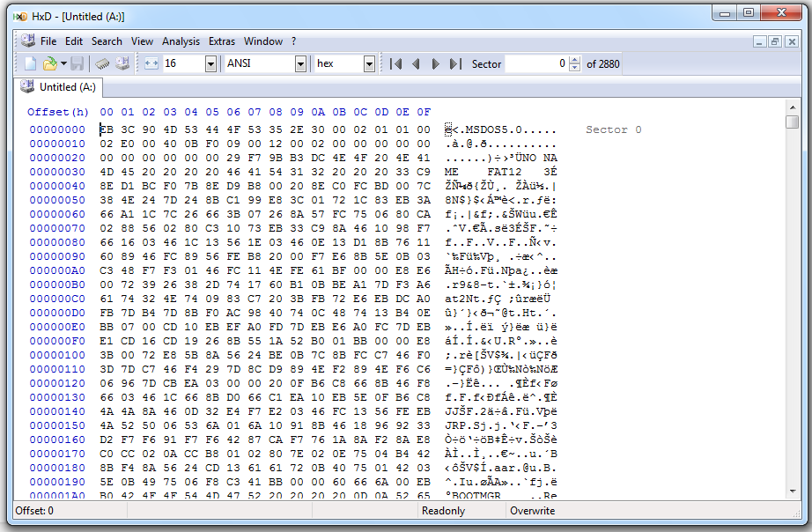Click offset label 00000070
The image size is (812, 532).
[57, 228]
